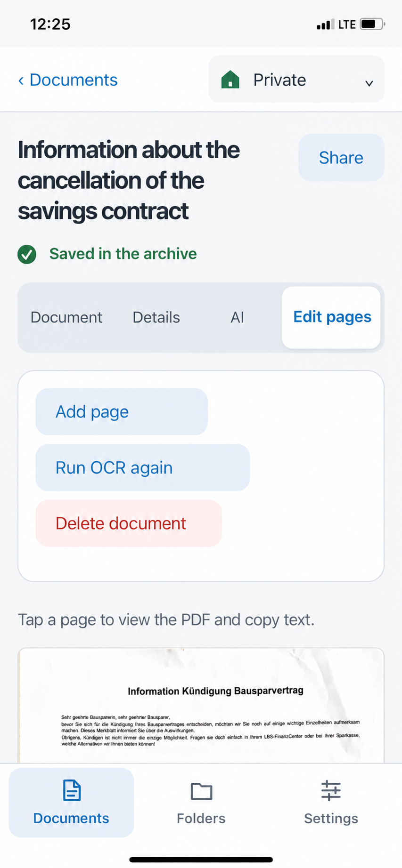The width and height of the screenshot is (402, 868).
Task: Open the Settings sliders icon
Action: pos(331,790)
